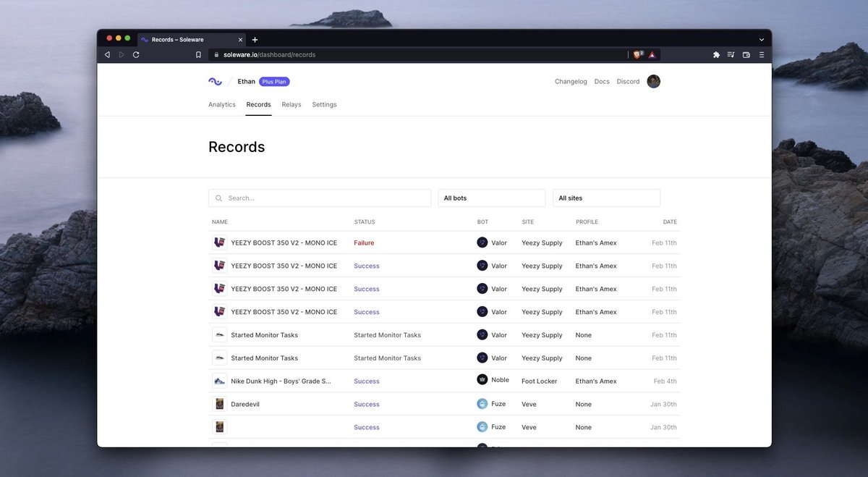Select the Records – Soleware browser tab

click(x=191, y=40)
